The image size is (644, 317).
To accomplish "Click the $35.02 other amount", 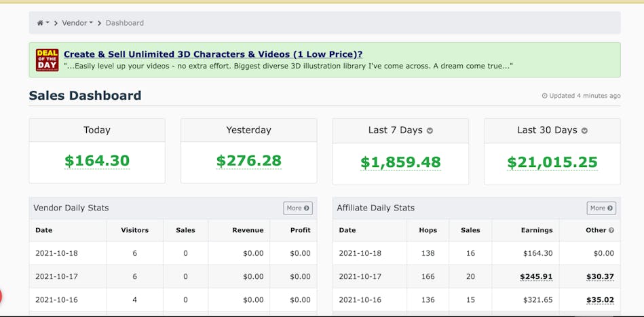I will pos(600,300).
